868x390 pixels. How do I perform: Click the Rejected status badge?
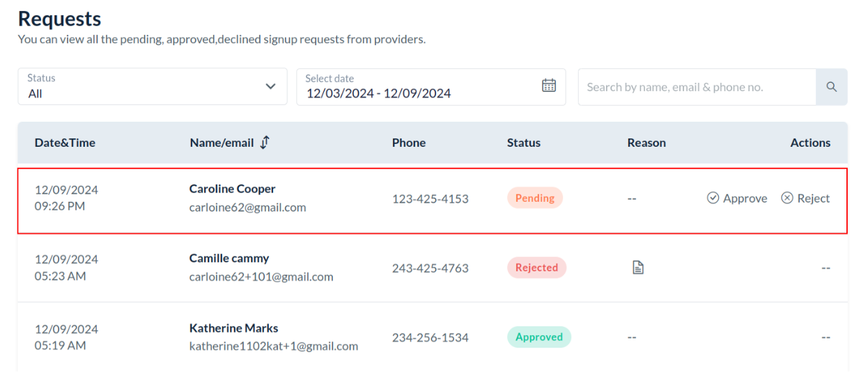536,267
